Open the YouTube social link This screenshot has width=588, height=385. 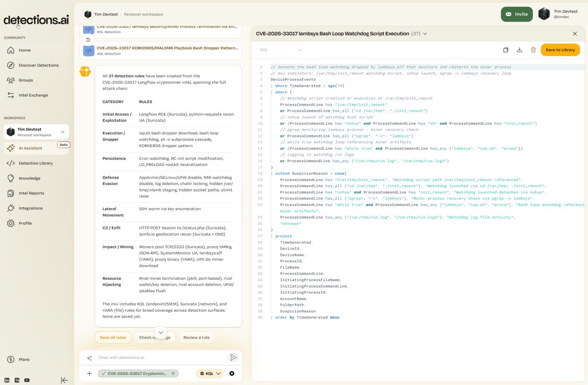[x=28, y=380]
